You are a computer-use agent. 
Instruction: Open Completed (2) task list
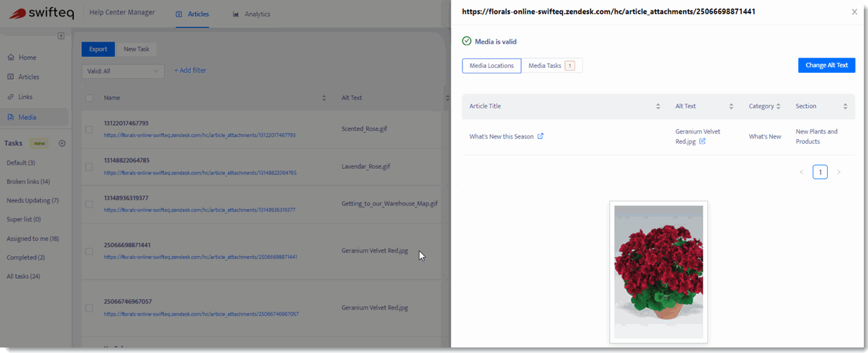coord(26,257)
